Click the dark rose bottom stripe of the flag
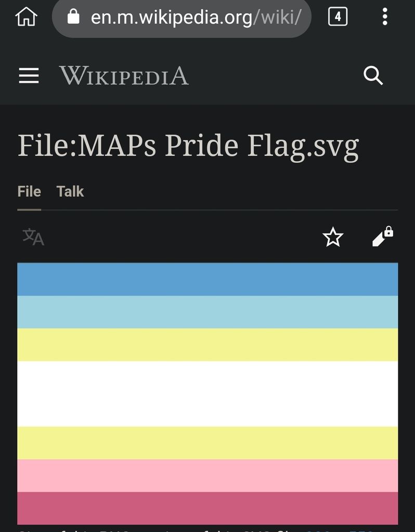This screenshot has width=415, height=532. point(207,508)
